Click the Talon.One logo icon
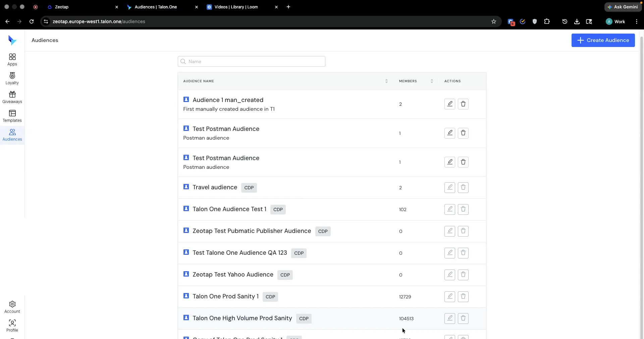The height and width of the screenshot is (339, 644). 12,40
